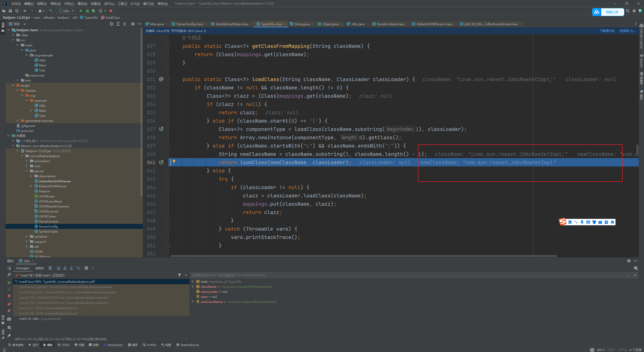The image size is (644, 352).
Task: Expand the .idea folder in project tree
Action: [13, 35]
